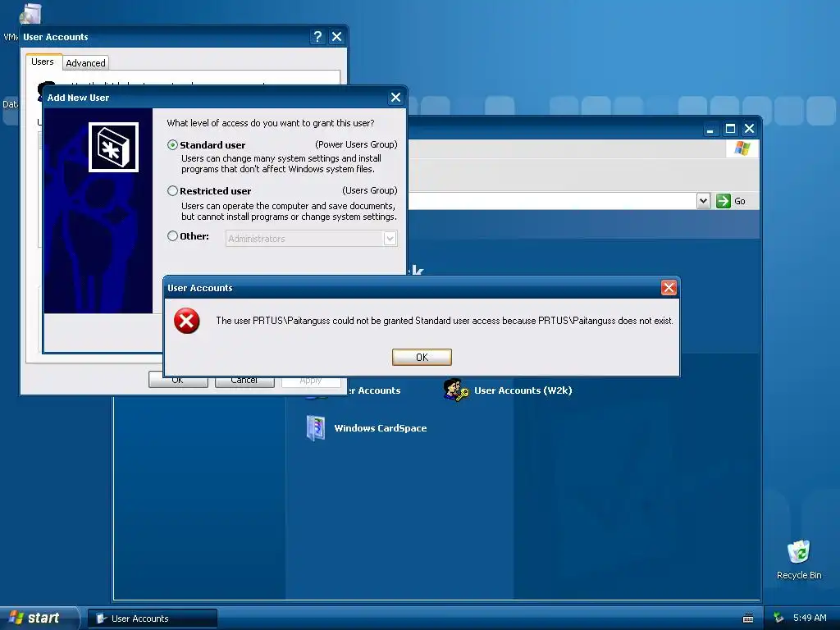Click the help question mark button
This screenshot has width=840, height=630.
point(317,36)
